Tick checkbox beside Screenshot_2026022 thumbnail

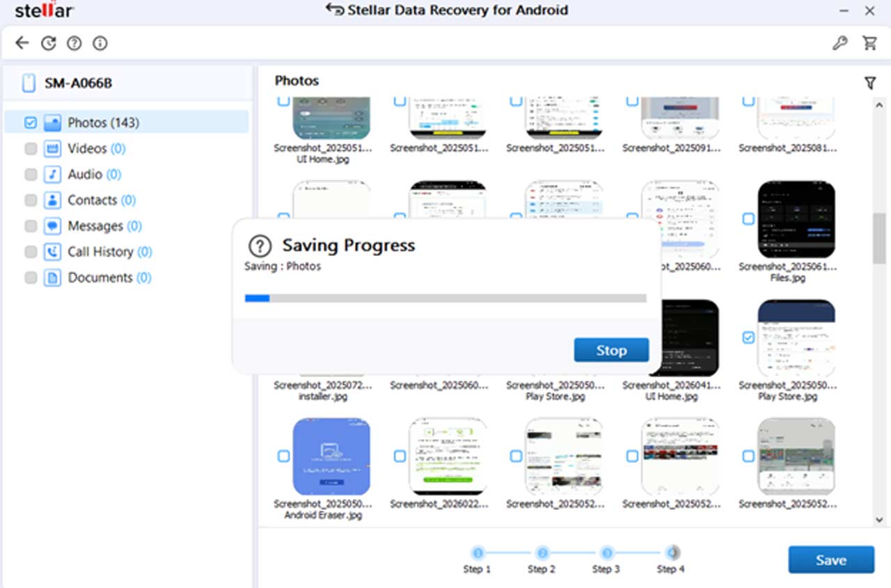pyautogui.click(x=400, y=456)
